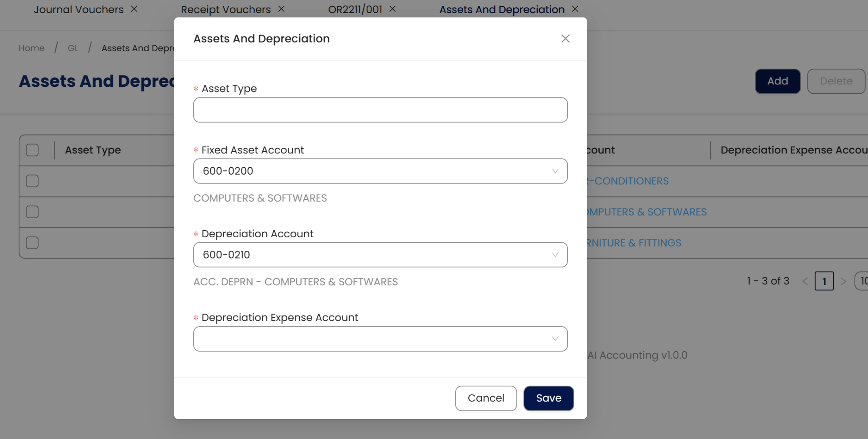Go to the next page arrow
Screen dimensions: 868x439
click(x=843, y=281)
